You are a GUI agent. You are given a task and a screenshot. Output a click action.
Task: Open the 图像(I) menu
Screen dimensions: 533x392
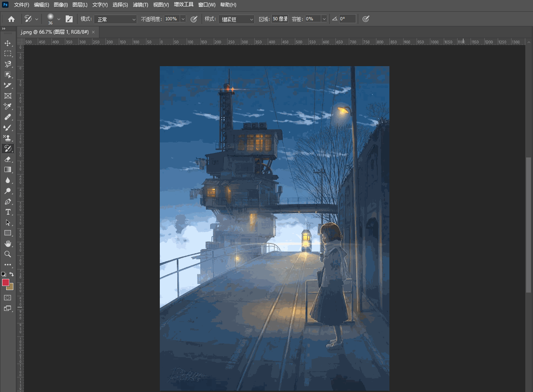61,5
